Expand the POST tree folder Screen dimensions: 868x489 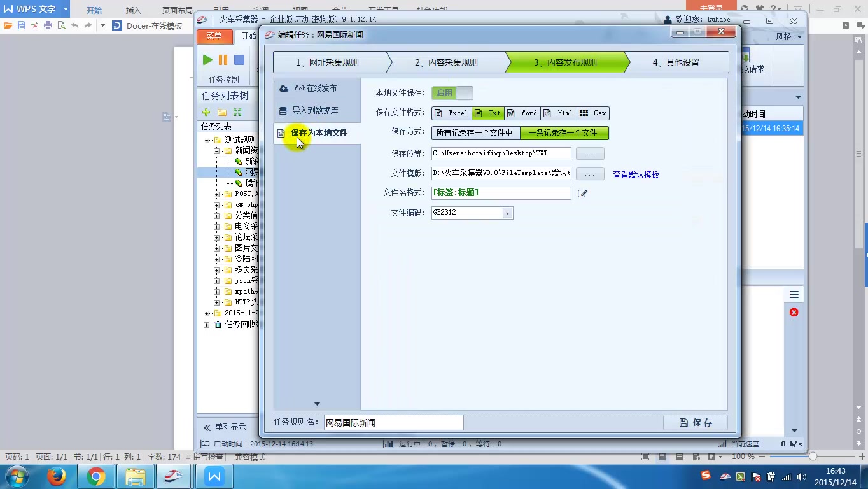click(217, 194)
